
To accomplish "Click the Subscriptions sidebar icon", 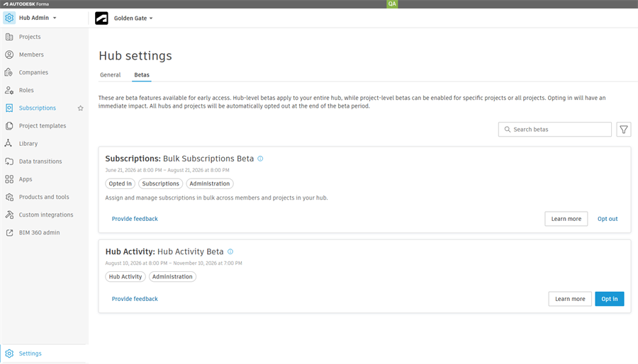I will (9, 108).
